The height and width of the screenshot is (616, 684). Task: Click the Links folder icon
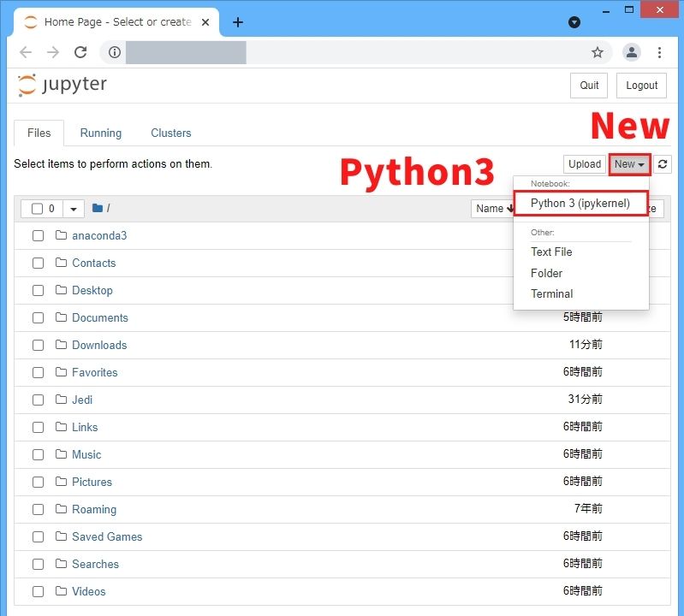[x=61, y=427]
